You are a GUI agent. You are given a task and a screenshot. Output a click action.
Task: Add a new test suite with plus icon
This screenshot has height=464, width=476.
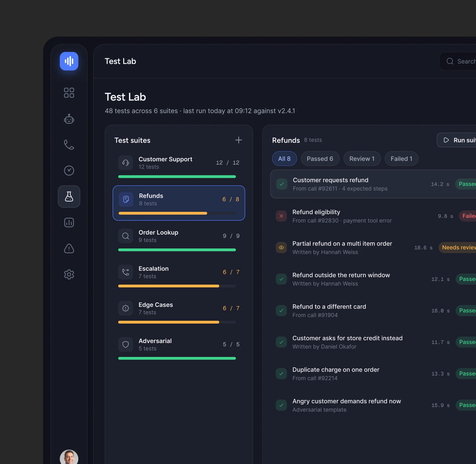point(238,140)
